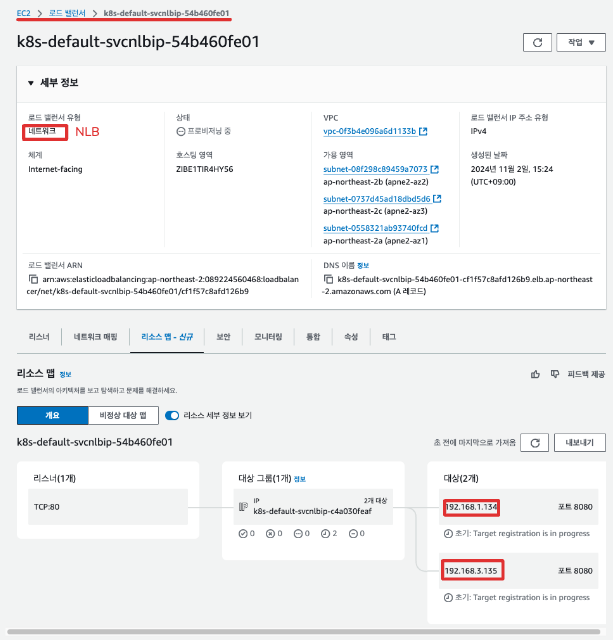Screen dimensions: 613x640
Task: Copy the DNS name
Action: (x=328, y=279)
